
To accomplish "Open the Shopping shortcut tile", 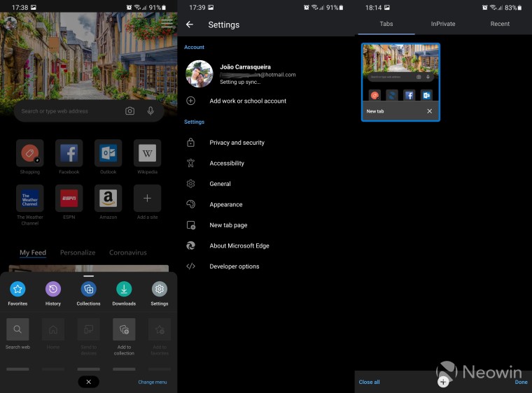I will [x=30, y=153].
